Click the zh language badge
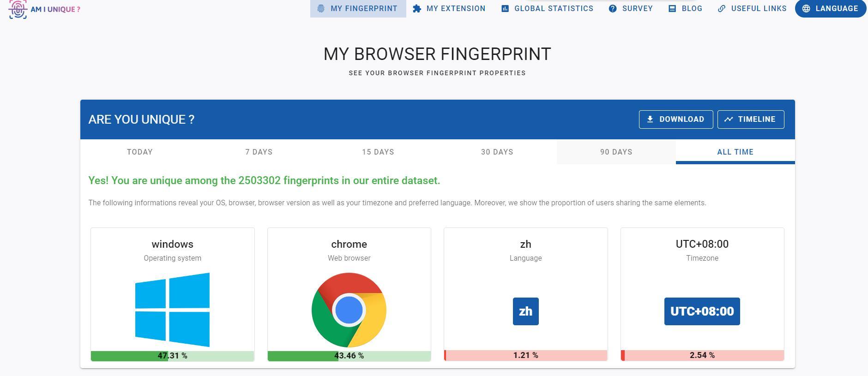This screenshot has width=868, height=376. (x=525, y=311)
